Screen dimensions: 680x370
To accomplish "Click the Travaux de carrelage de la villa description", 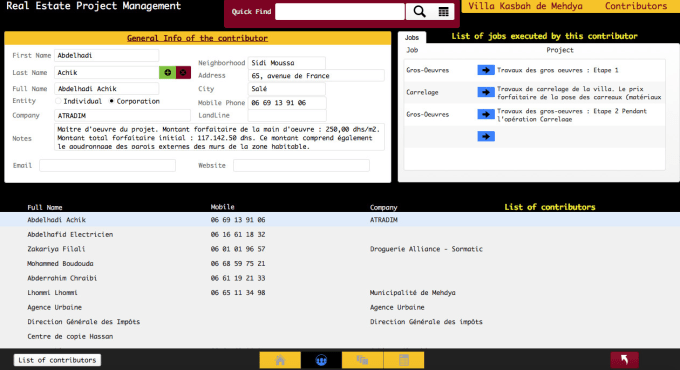I will click(579, 92).
